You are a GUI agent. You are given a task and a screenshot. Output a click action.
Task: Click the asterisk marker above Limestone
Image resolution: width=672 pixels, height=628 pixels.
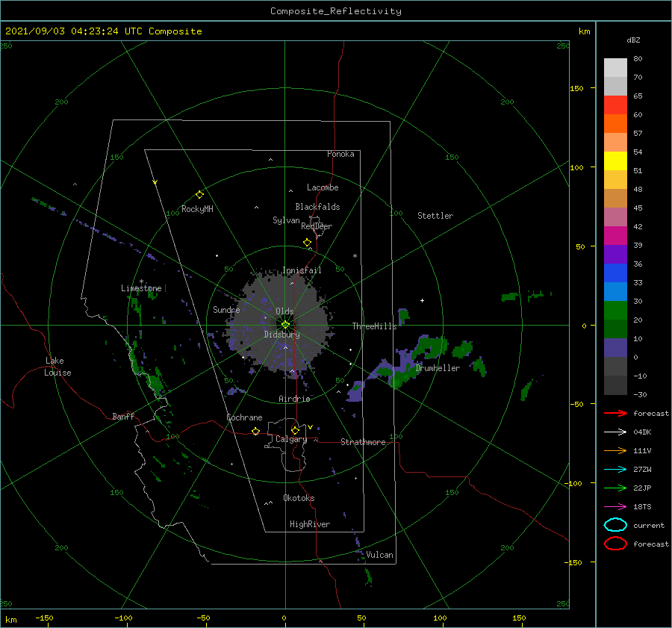141,282
